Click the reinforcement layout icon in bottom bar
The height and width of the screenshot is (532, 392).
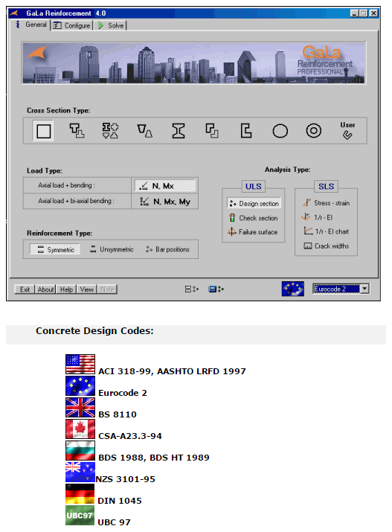coord(192,289)
